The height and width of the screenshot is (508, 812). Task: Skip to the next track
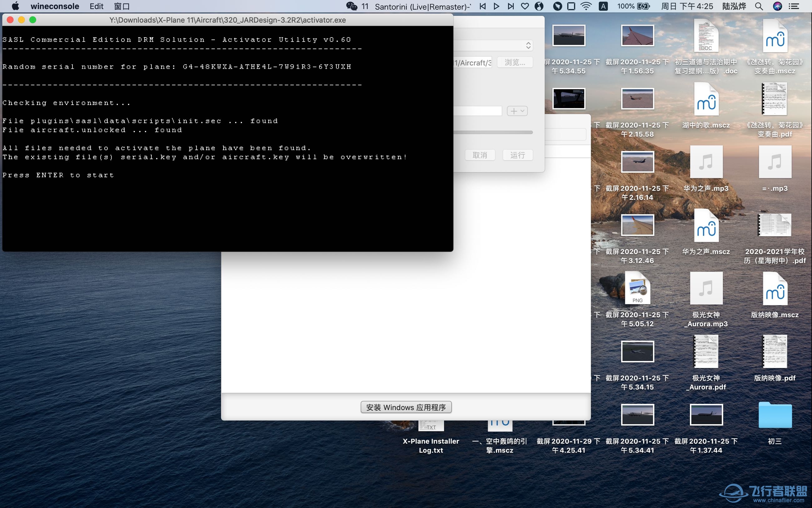(511, 6)
